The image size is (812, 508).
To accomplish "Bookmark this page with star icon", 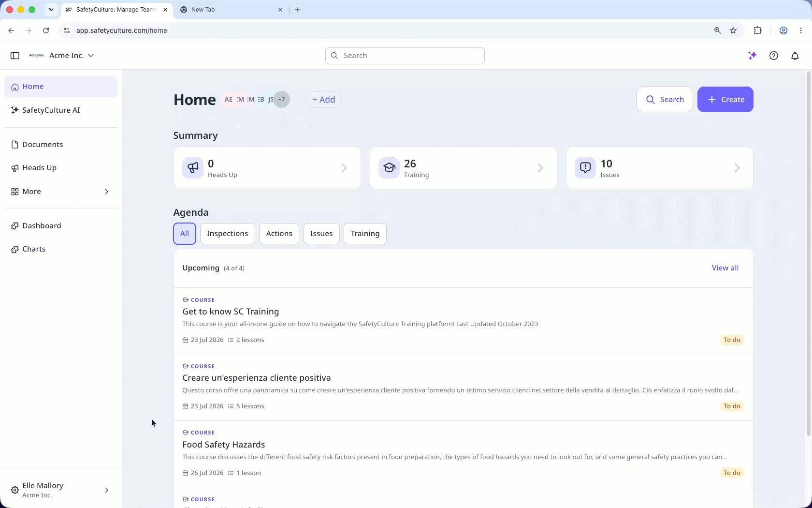I will point(733,30).
